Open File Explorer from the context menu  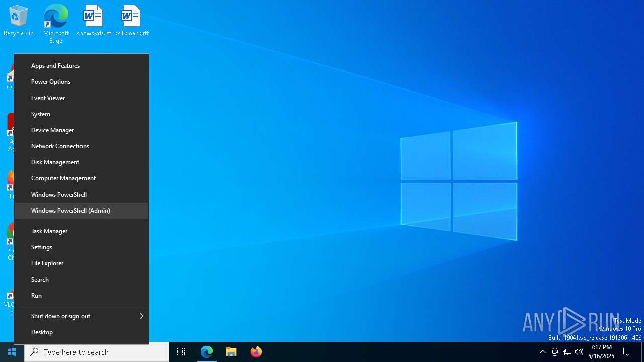(82, 263)
